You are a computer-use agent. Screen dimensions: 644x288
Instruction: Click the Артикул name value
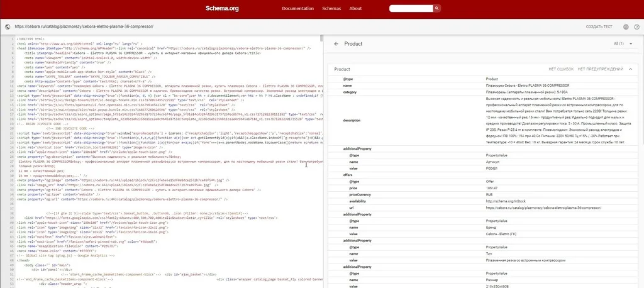pyautogui.click(x=492, y=162)
